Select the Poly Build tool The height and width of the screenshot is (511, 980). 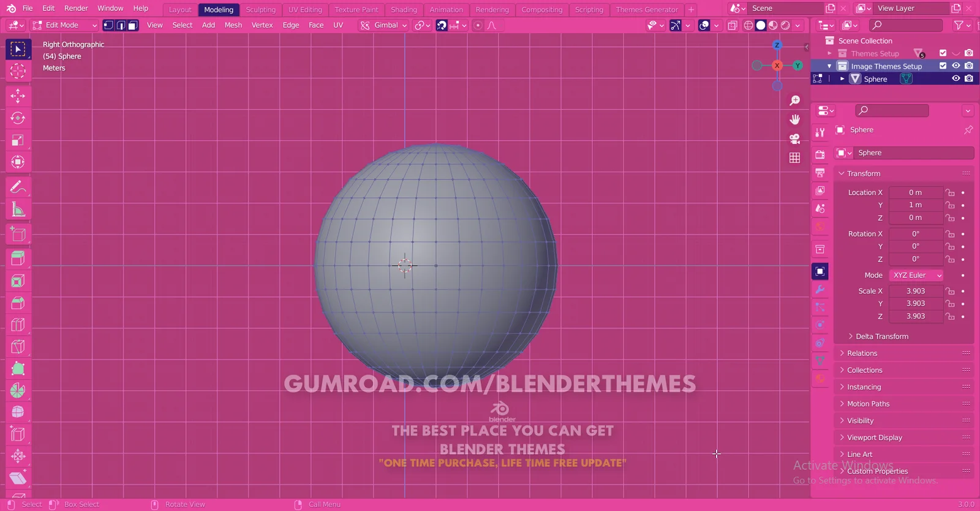pos(18,369)
